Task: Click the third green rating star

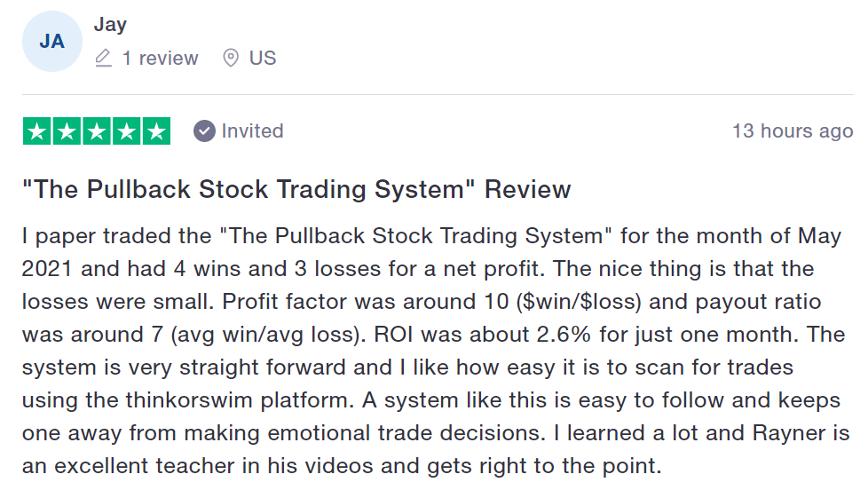Action: (97, 131)
